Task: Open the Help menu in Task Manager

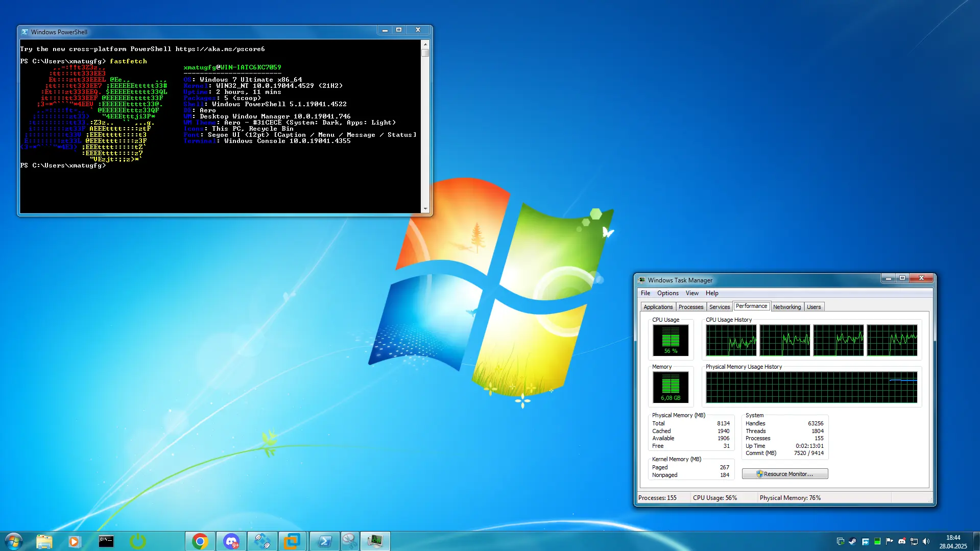Action: [x=712, y=293]
